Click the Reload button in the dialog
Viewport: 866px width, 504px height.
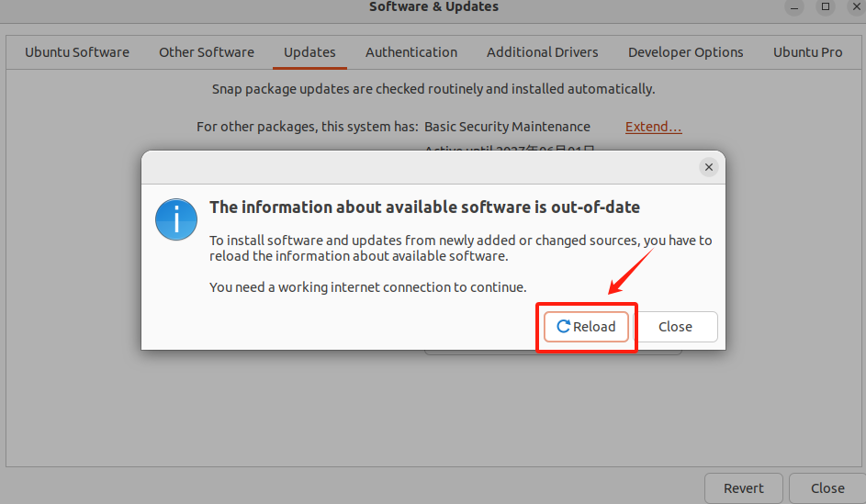coord(586,327)
